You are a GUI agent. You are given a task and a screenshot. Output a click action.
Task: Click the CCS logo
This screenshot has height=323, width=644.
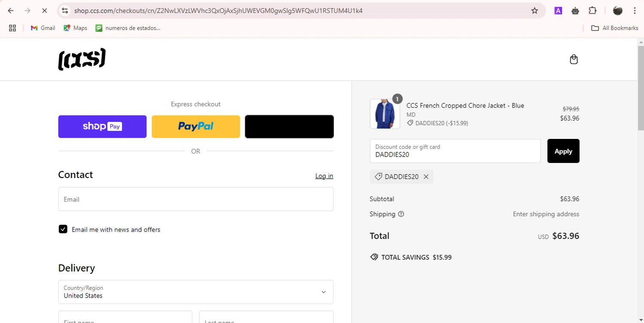82,59
